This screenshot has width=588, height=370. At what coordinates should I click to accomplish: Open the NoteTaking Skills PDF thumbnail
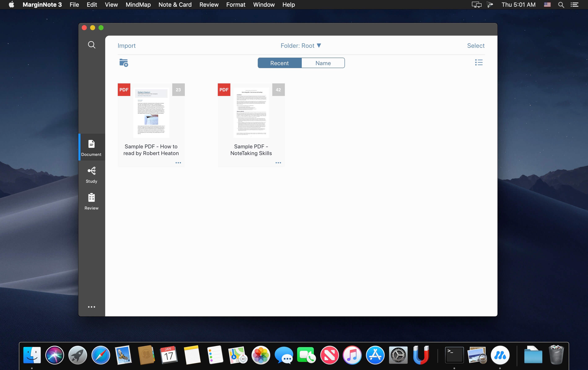pyautogui.click(x=251, y=113)
